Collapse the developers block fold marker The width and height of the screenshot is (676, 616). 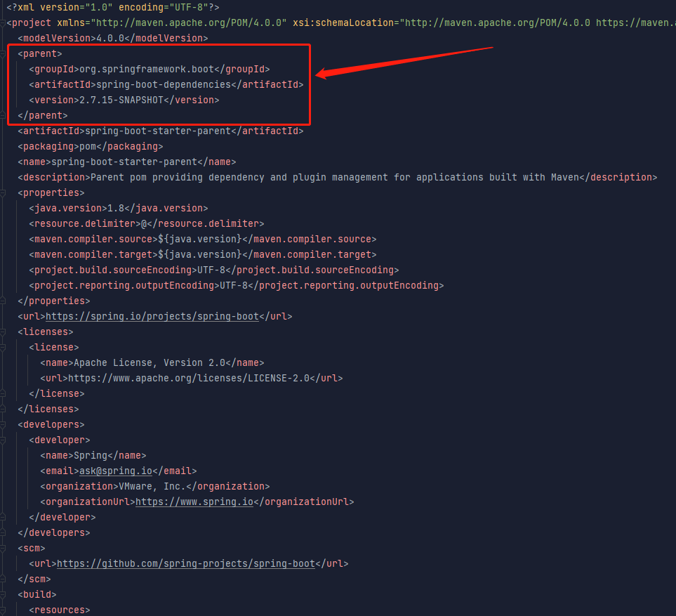pos(2,424)
